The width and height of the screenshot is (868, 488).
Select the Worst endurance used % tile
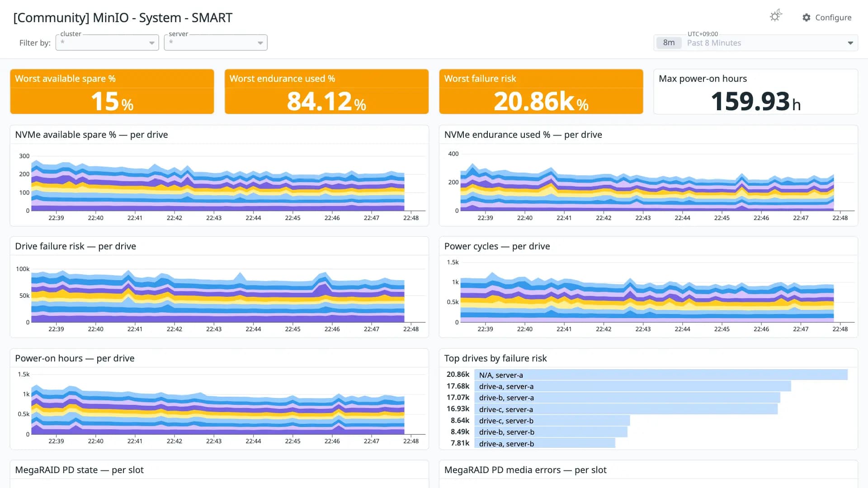point(326,91)
